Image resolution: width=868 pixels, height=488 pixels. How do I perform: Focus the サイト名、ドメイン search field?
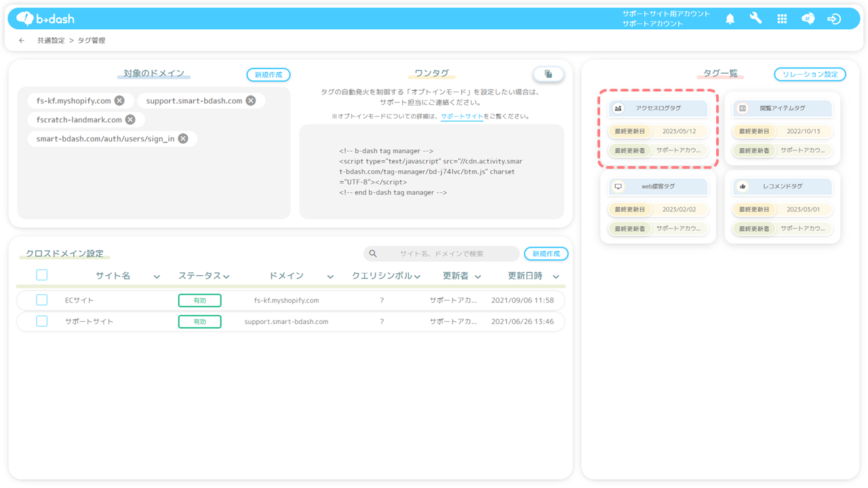(441, 253)
